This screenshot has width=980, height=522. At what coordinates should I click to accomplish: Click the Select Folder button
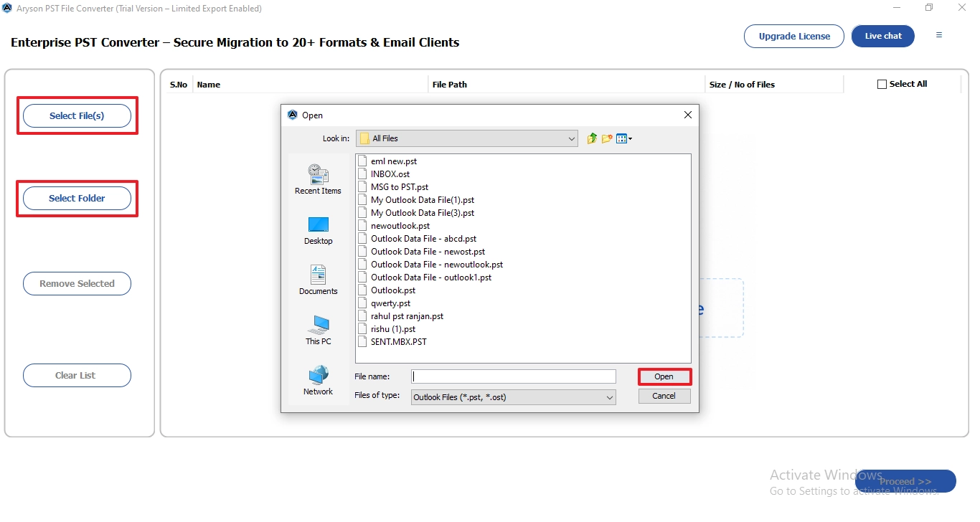coord(77,198)
